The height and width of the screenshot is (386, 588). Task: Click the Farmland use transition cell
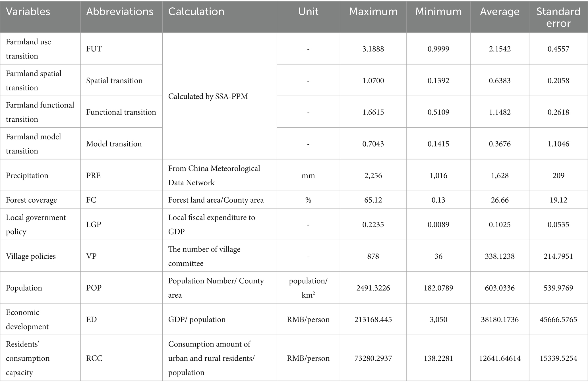click(28, 49)
